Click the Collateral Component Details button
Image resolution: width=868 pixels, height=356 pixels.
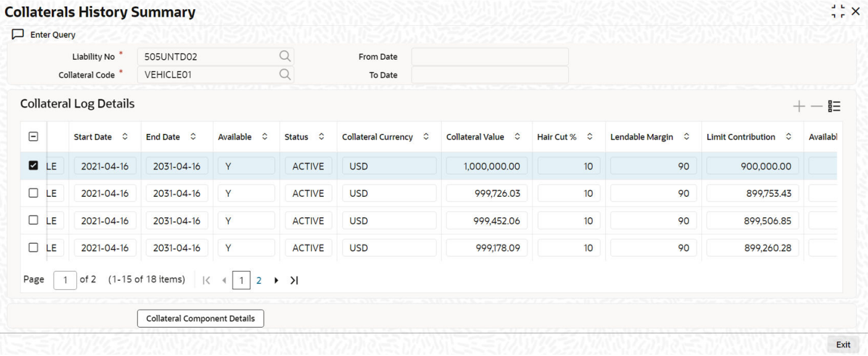point(200,318)
